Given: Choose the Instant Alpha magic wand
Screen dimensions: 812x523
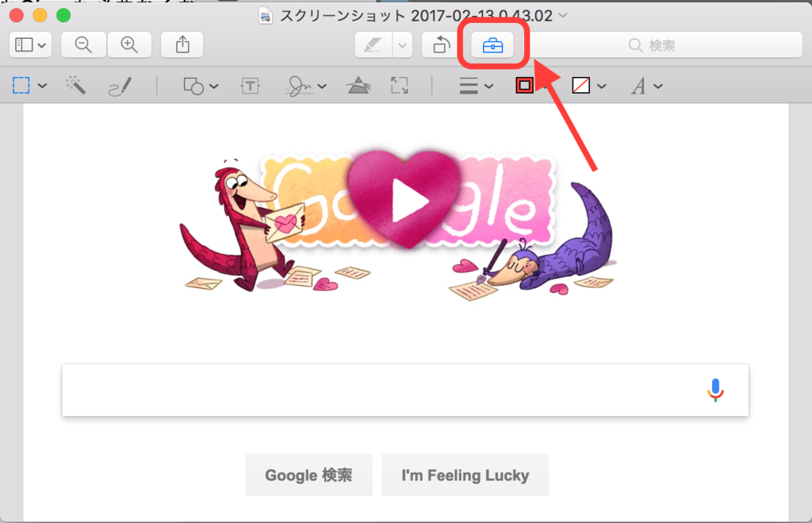Looking at the screenshot, I should pyautogui.click(x=75, y=85).
